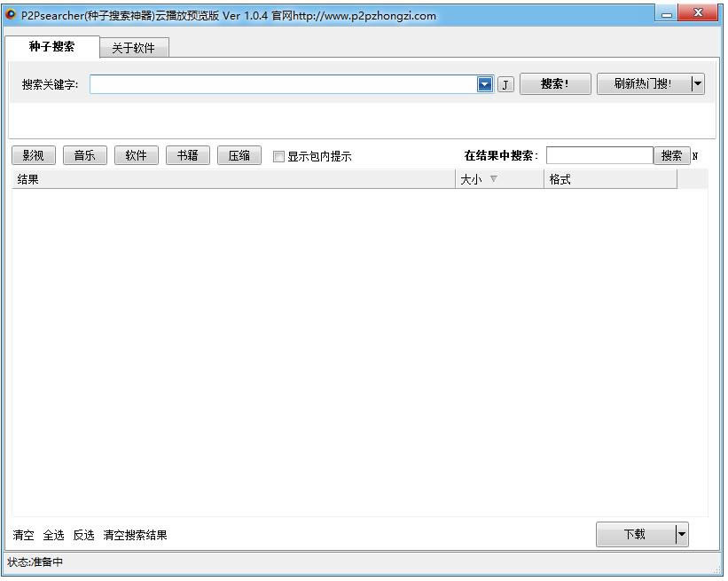Click the 刷新热门搜 button

[x=643, y=84]
